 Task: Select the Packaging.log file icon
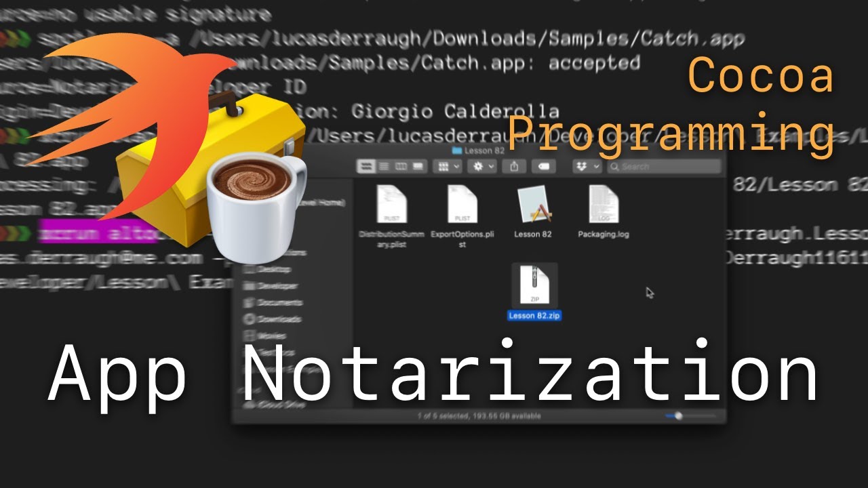604,204
